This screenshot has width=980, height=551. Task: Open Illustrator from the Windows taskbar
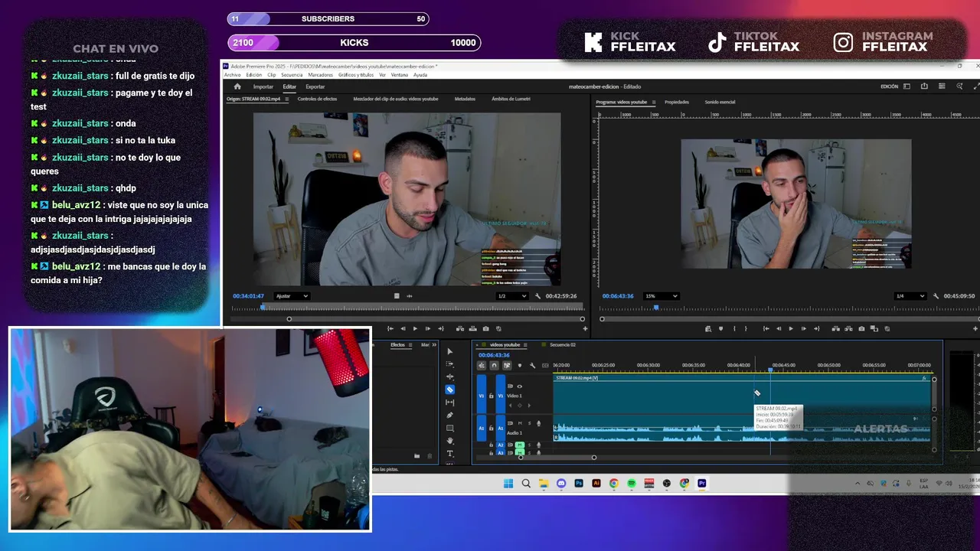(596, 484)
